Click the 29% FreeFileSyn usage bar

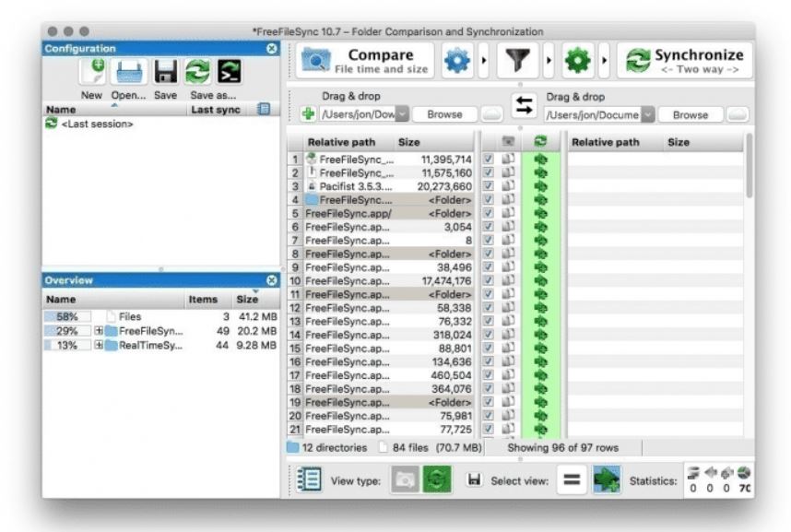point(67,331)
